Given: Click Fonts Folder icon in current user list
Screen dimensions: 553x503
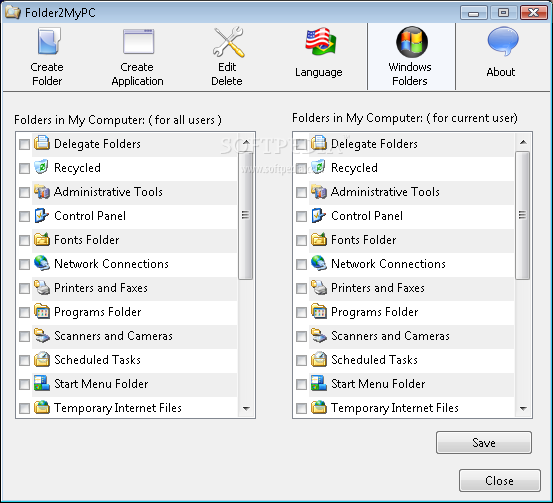Looking at the screenshot, I should point(319,239).
